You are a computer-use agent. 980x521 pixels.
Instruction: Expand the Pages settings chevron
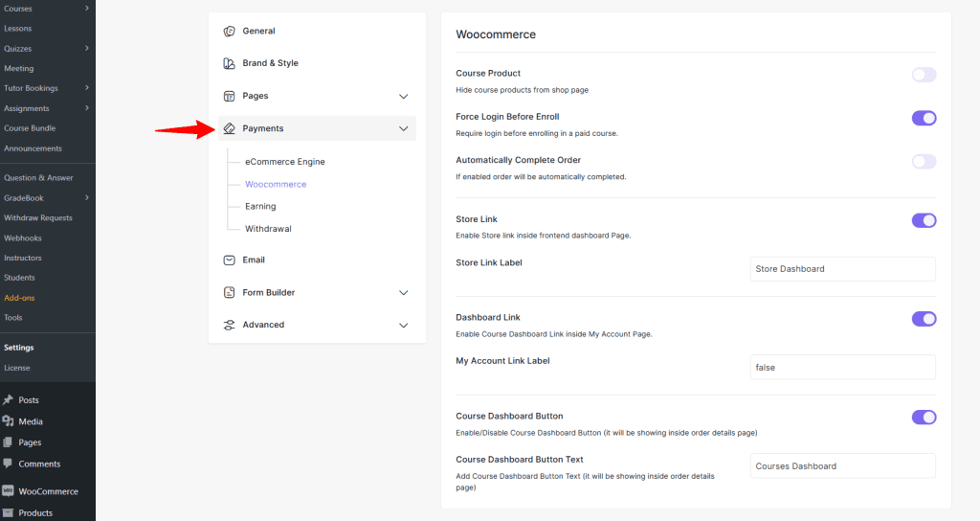(404, 97)
